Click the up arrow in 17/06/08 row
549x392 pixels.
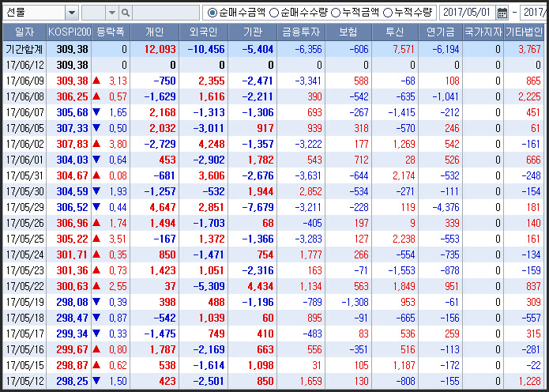(96, 96)
